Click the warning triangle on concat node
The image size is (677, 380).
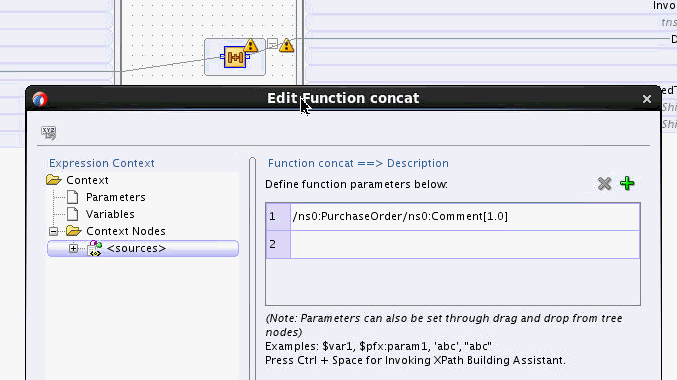250,45
